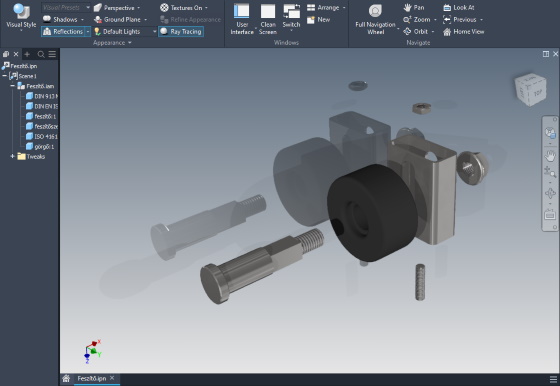This screenshot has height=386, width=560.
Task: Click the viewport tile windows icon
Action: [x=546, y=54]
